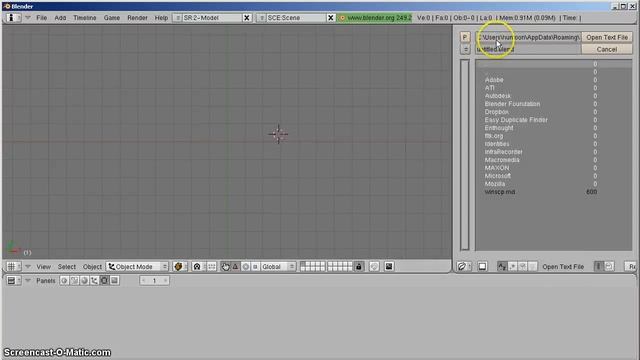Select the MAXON folder
The image size is (640, 360).
tap(497, 168)
